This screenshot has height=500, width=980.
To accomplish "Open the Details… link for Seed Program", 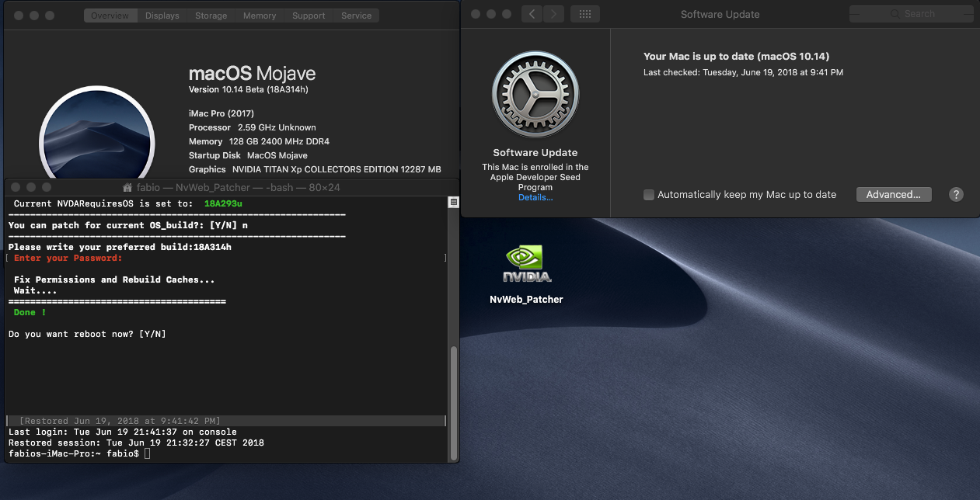I will click(535, 197).
